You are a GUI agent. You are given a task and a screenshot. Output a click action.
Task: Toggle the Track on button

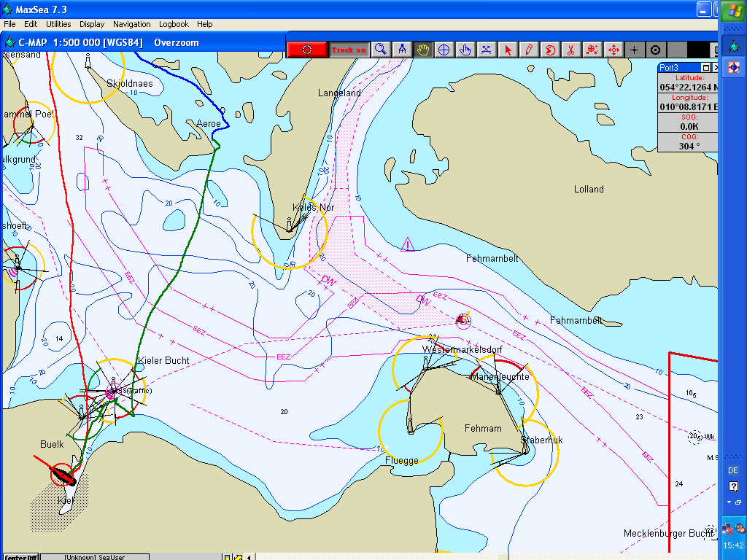pyautogui.click(x=349, y=50)
